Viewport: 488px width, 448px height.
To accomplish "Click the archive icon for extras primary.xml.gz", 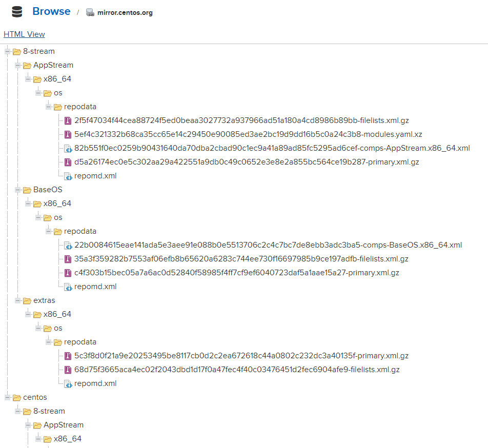I will (x=68, y=356).
